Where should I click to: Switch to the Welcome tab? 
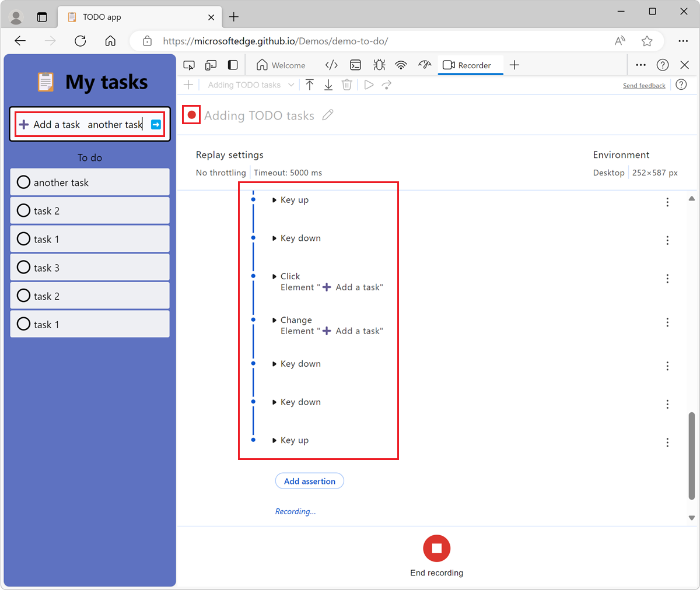282,65
